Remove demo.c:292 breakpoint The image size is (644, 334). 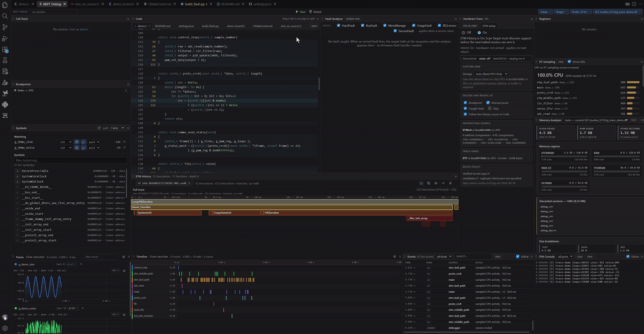126,91
